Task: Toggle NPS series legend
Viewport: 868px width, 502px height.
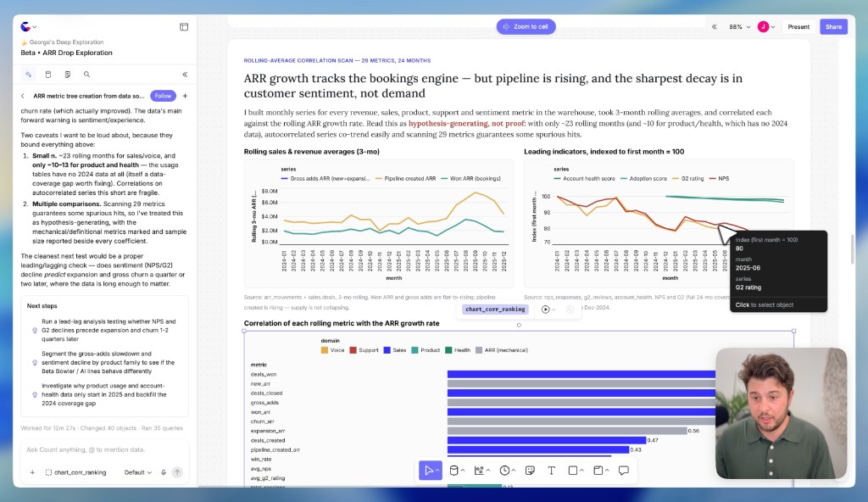Action: point(719,178)
